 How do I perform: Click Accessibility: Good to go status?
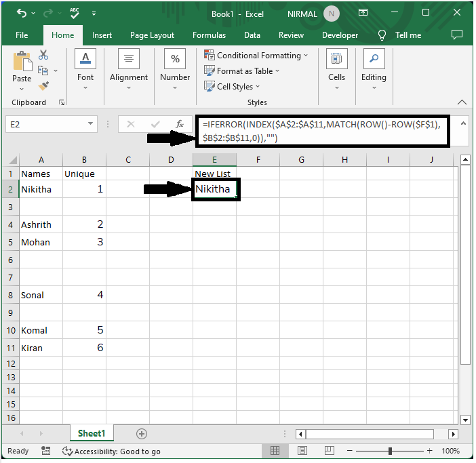click(111, 451)
